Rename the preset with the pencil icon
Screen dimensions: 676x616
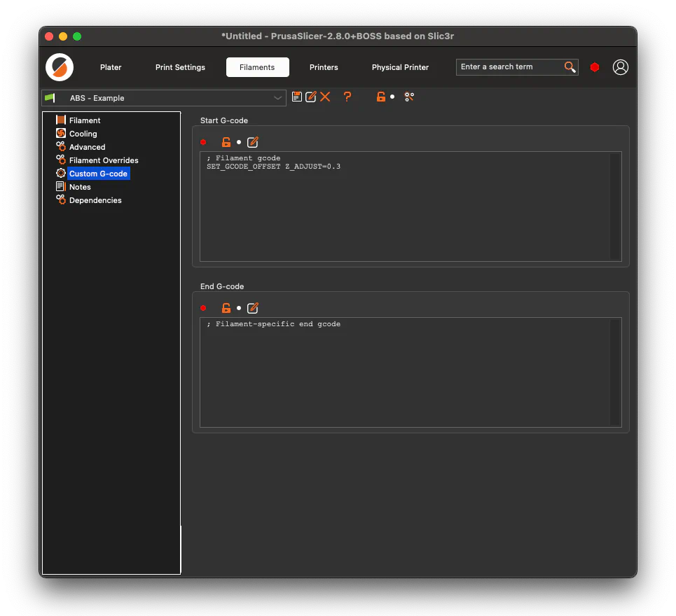coord(311,97)
